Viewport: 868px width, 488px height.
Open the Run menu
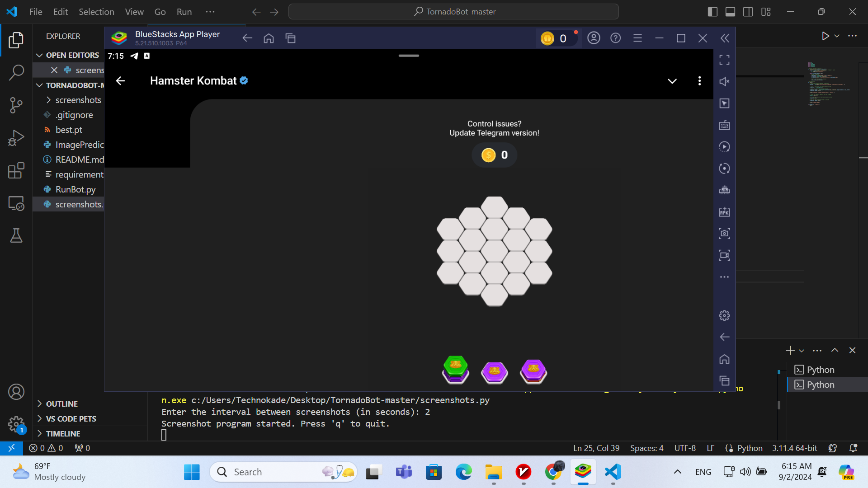click(184, 12)
